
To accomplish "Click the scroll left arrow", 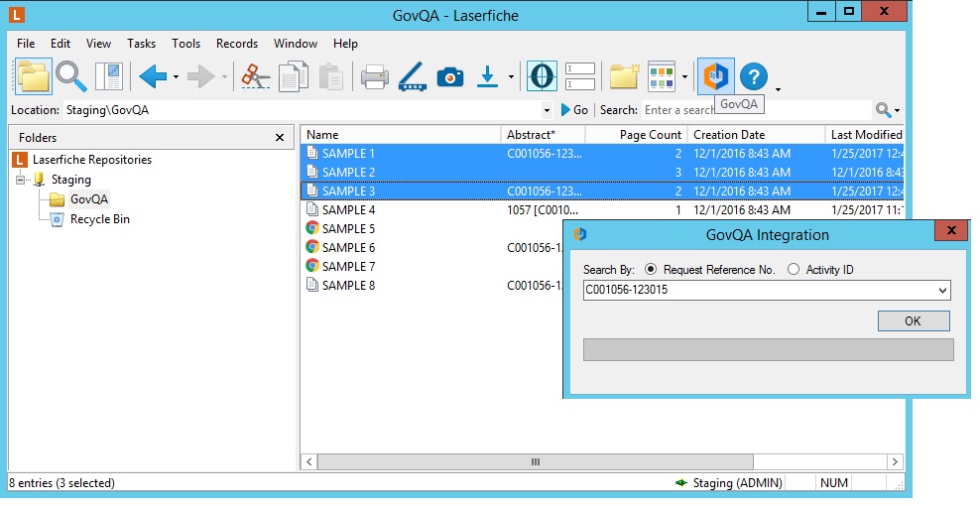I will (x=308, y=461).
